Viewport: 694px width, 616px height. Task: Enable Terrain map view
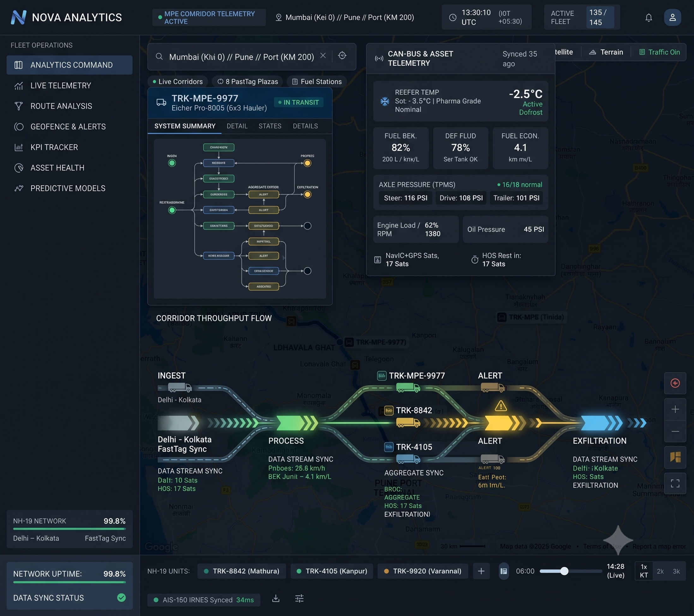click(606, 52)
